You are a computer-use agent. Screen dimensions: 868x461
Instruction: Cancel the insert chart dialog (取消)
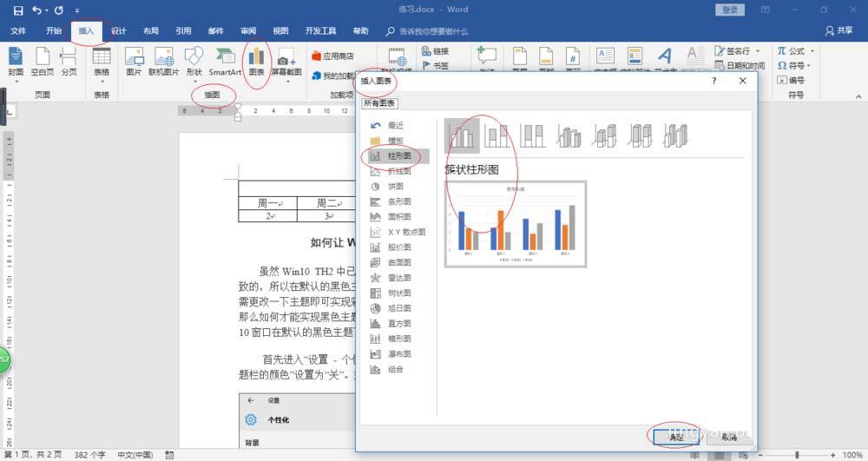(729, 437)
